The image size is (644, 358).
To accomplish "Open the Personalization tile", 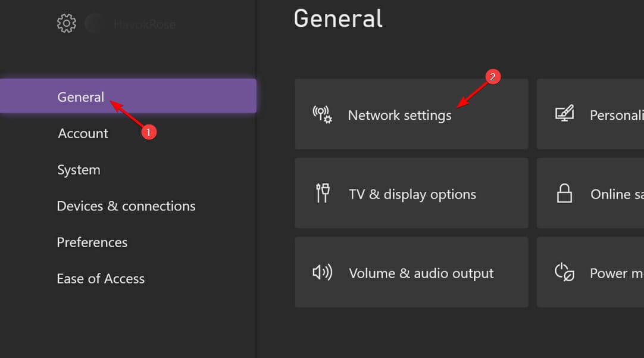I will [x=590, y=114].
